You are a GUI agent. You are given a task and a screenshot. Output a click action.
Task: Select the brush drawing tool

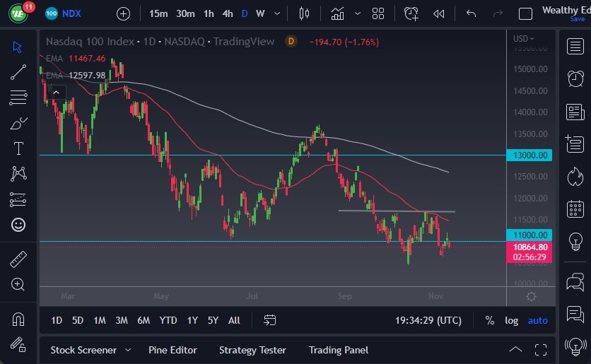pos(18,123)
